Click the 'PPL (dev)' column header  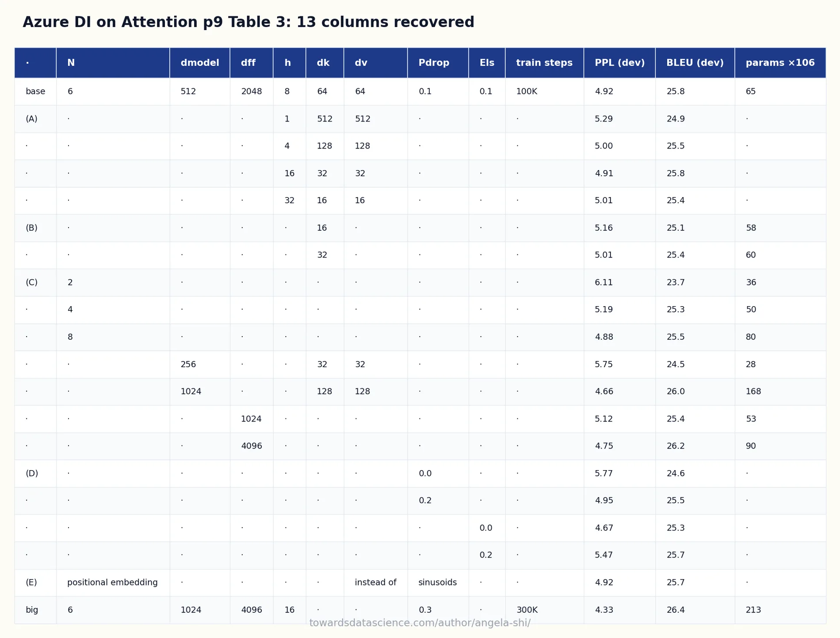(x=619, y=63)
